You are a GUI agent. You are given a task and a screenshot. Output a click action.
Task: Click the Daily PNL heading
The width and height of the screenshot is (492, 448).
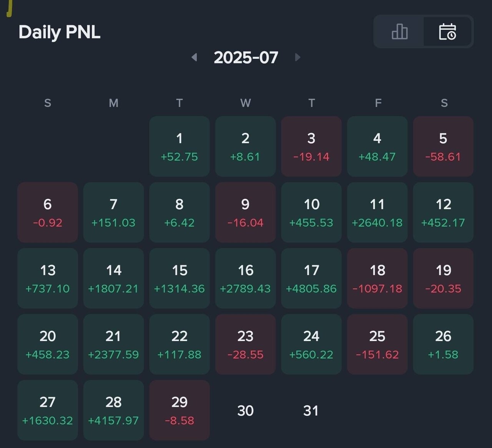pos(60,32)
